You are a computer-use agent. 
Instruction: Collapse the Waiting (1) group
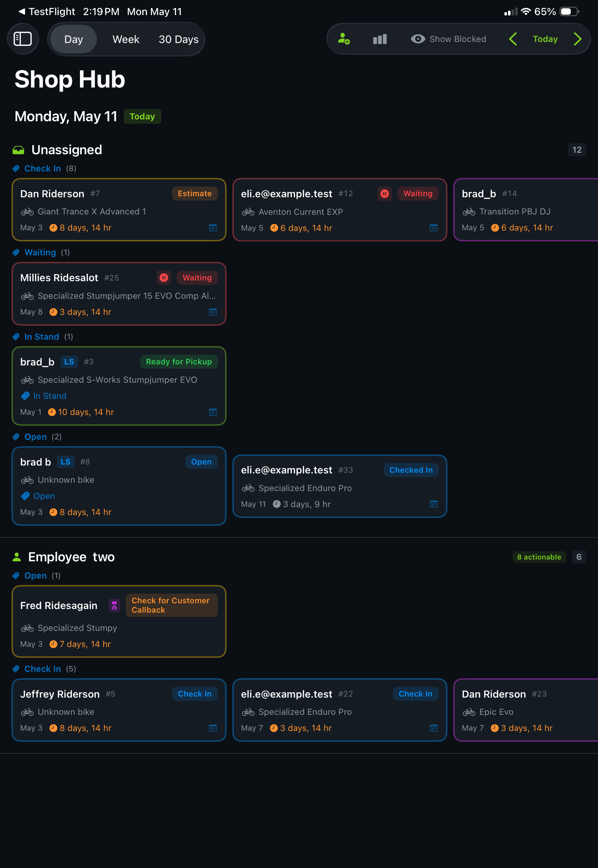(x=41, y=253)
